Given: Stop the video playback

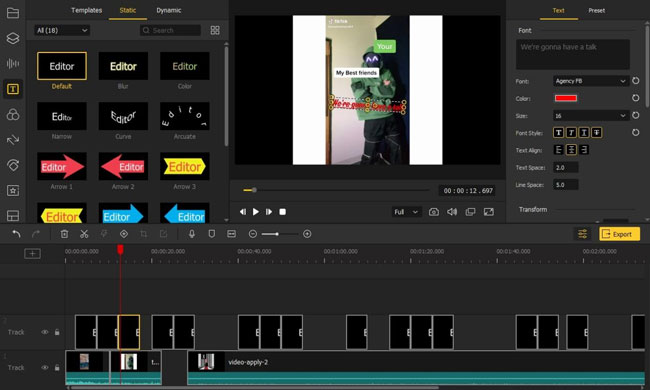Looking at the screenshot, I should 282,212.
